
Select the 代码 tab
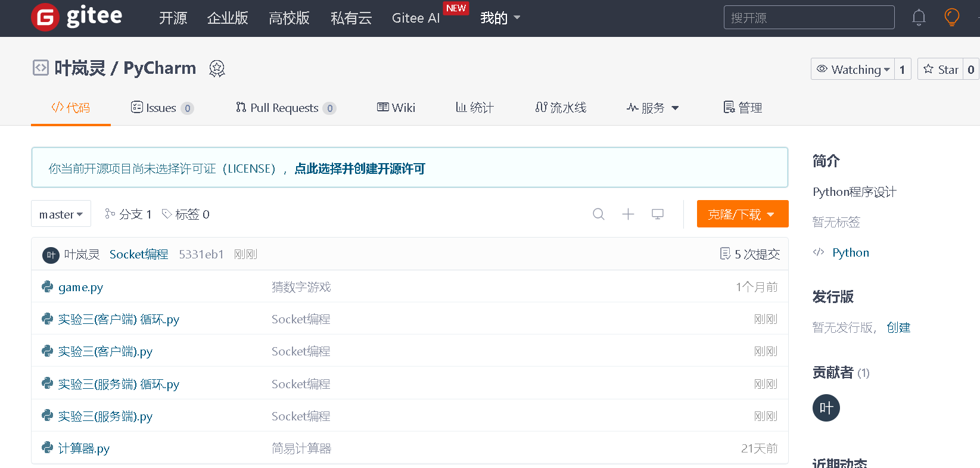pos(71,108)
